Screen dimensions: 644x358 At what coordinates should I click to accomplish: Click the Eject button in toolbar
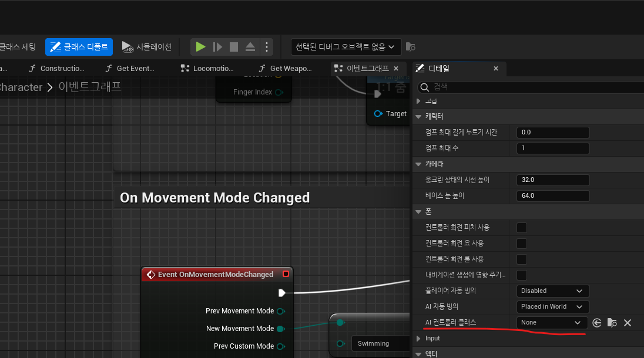(x=250, y=47)
